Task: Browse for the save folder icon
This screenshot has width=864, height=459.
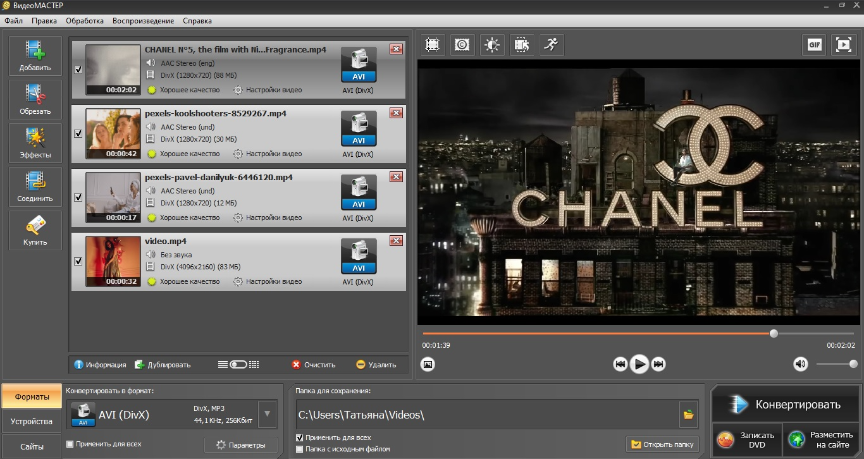Action: [x=688, y=415]
